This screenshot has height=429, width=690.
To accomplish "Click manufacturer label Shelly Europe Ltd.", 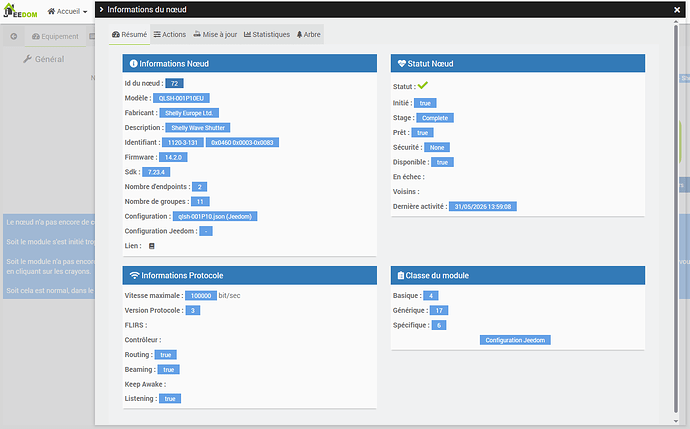I will 189,113.
